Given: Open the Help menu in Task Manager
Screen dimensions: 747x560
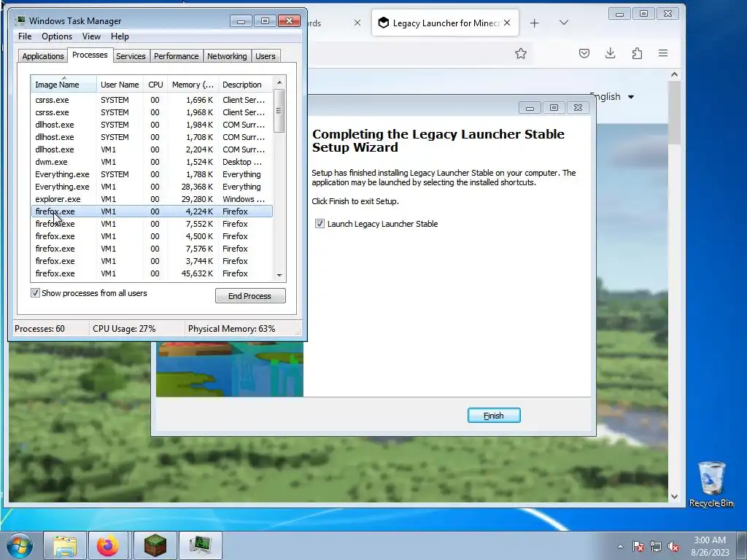Looking at the screenshot, I should click(120, 36).
